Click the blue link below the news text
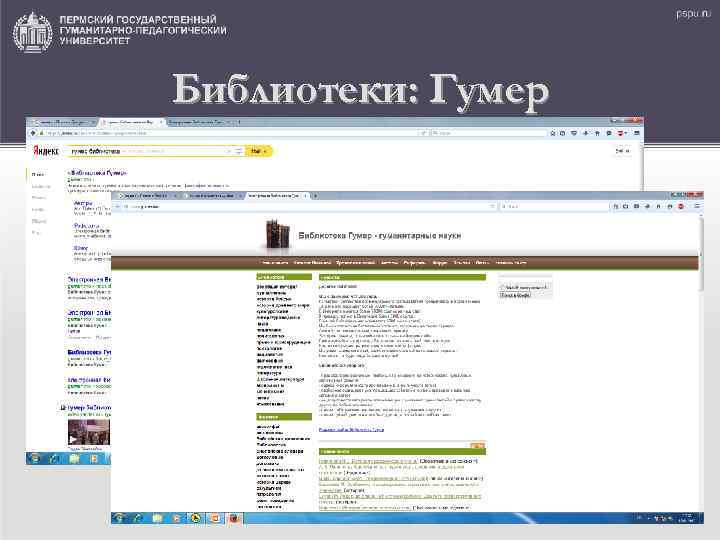The width and height of the screenshot is (720, 540). click(351, 430)
